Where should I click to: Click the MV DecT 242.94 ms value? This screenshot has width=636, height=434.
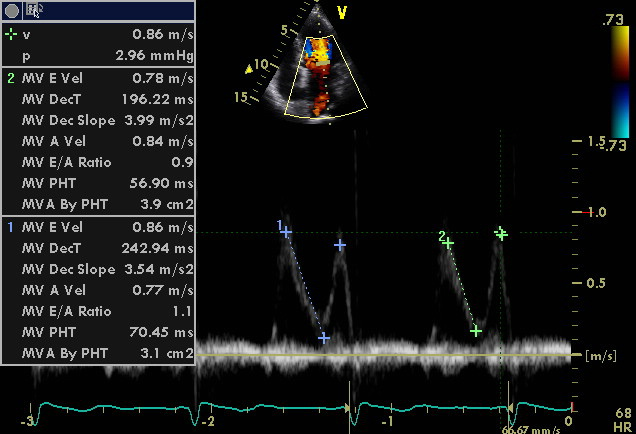pos(160,248)
